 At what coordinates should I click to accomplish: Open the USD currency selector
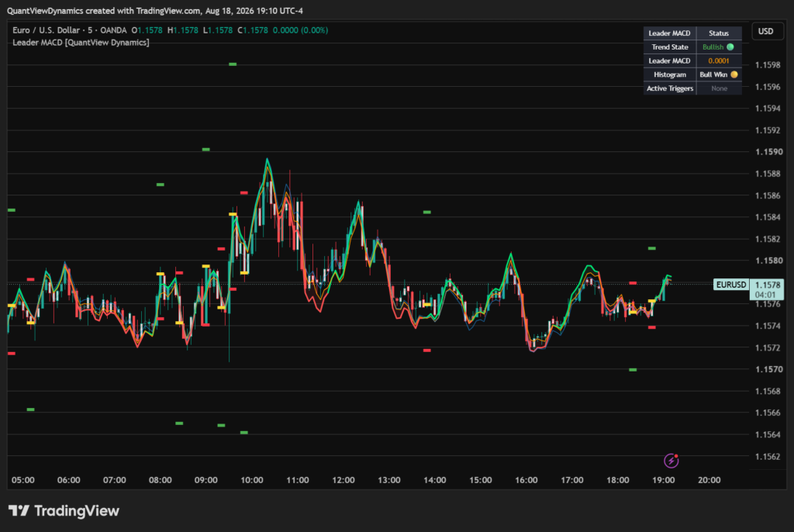[767, 32]
